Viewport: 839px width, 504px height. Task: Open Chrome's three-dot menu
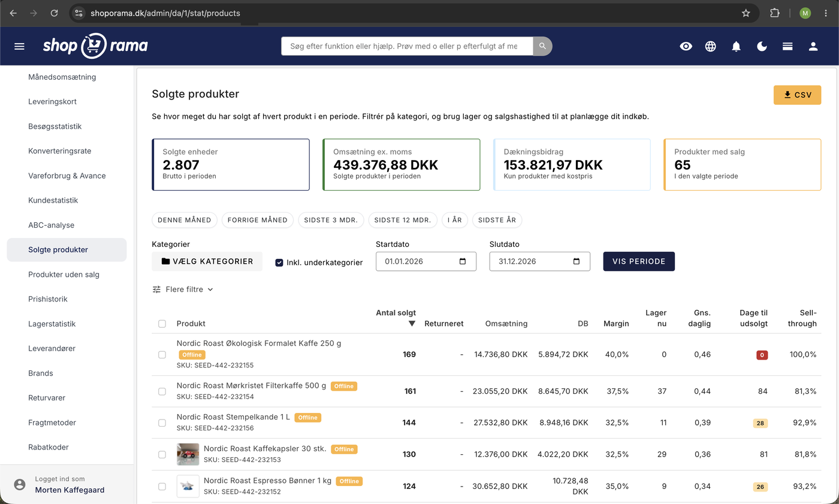coord(826,13)
